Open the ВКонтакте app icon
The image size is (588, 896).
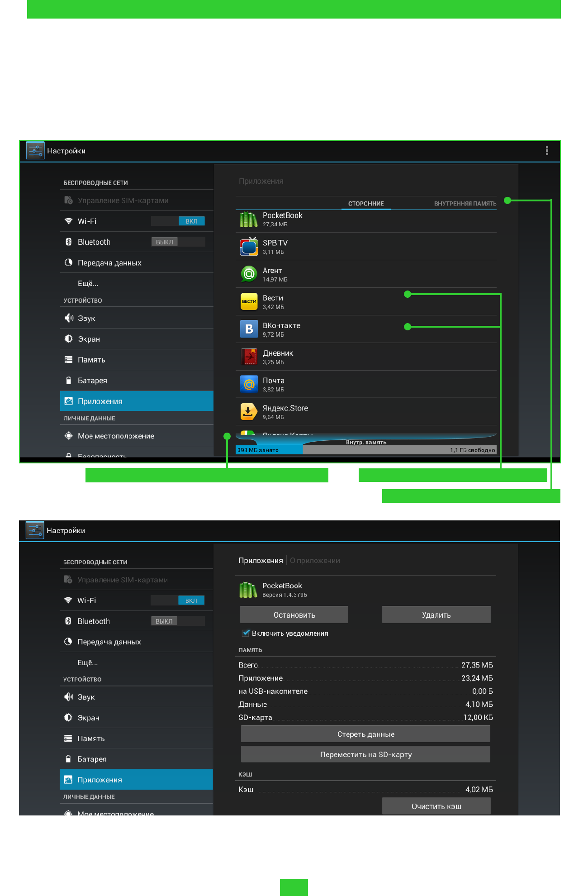coord(249,329)
